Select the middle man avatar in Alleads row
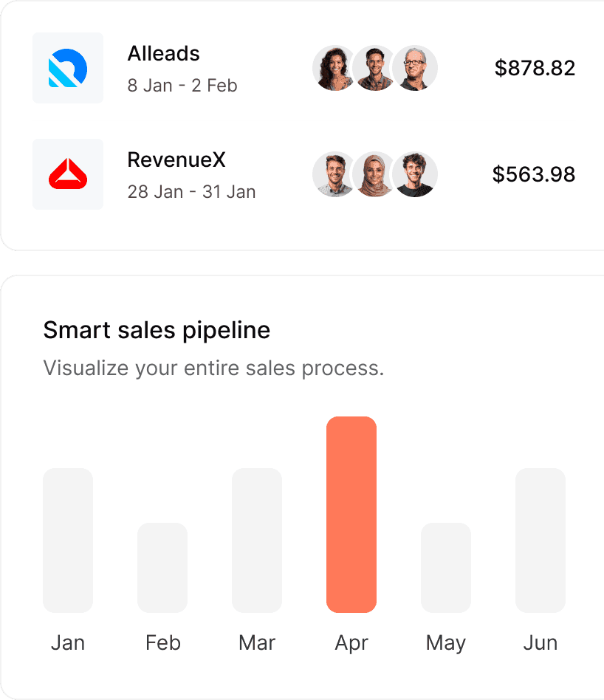The height and width of the screenshot is (700, 604). point(374,68)
